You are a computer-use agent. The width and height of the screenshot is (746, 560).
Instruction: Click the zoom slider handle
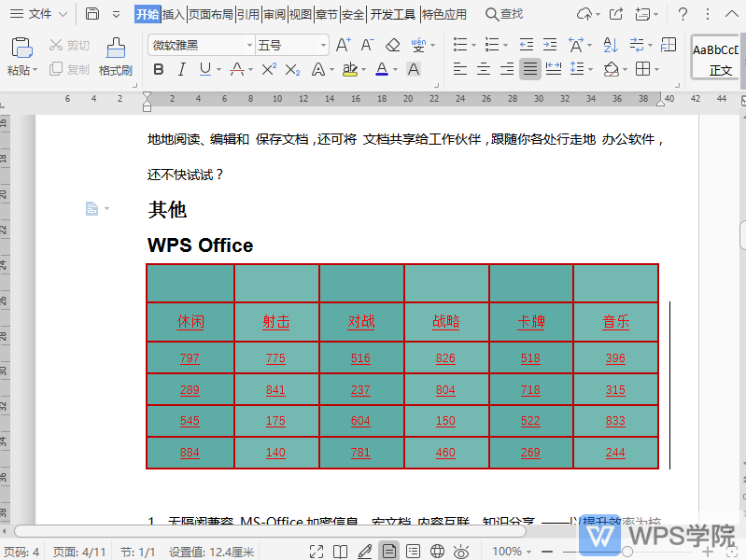(x=627, y=552)
